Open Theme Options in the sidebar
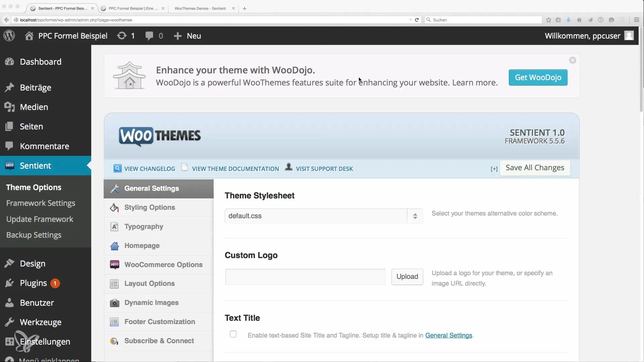This screenshot has width=644, height=362. click(34, 187)
